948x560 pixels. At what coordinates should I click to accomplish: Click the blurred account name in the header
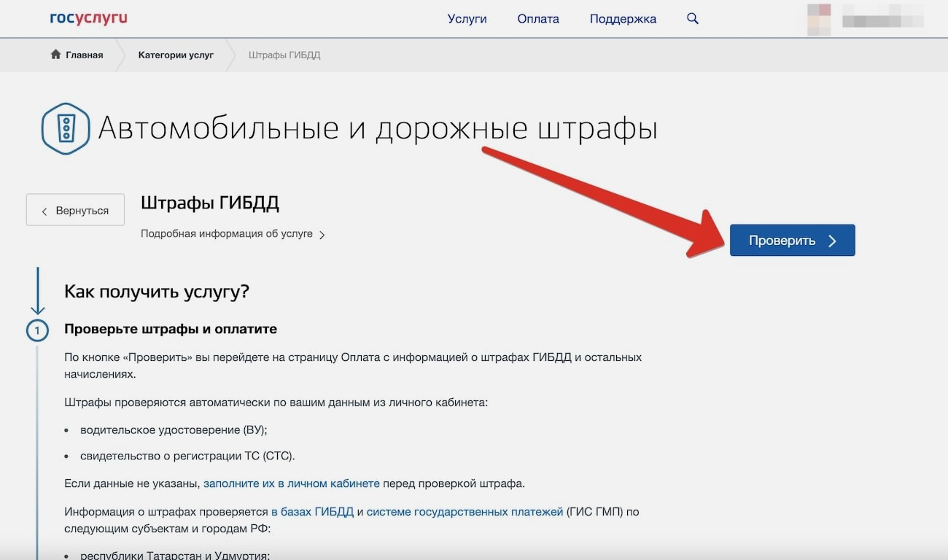pos(882,20)
